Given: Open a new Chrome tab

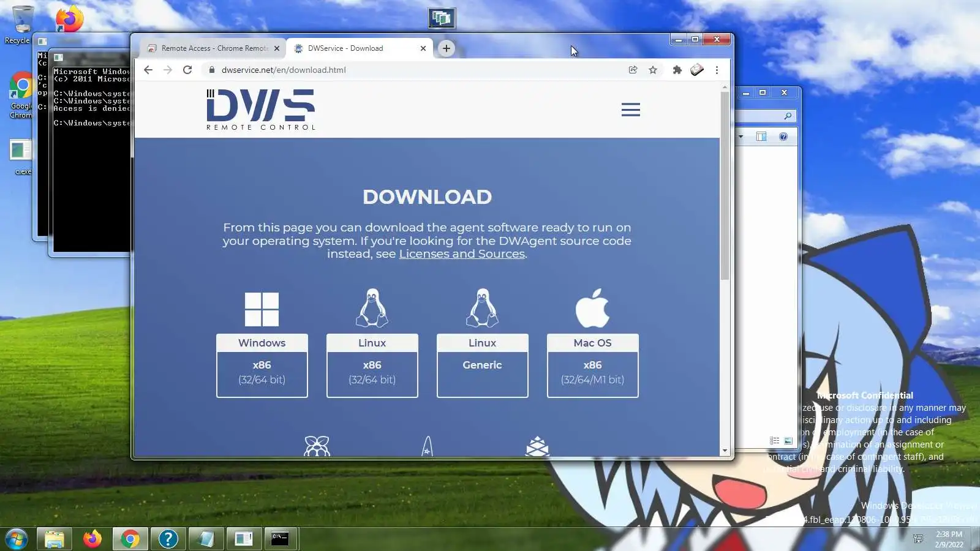Looking at the screenshot, I should pyautogui.click(x=447, y=48).
